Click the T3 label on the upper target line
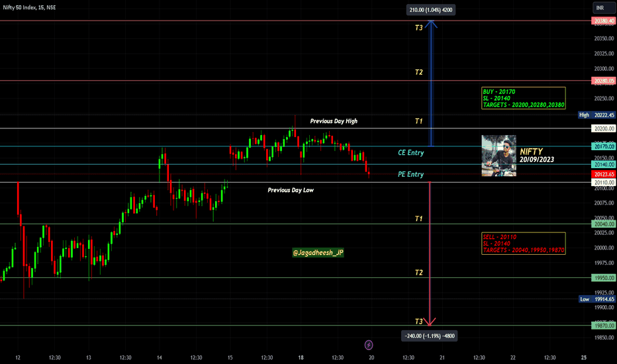 [x=418, y=28]
